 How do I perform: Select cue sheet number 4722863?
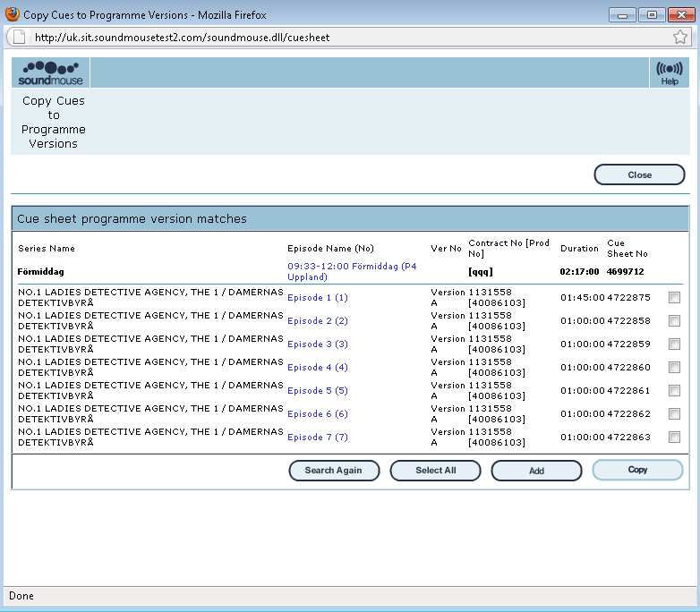(x=628, y=437)
